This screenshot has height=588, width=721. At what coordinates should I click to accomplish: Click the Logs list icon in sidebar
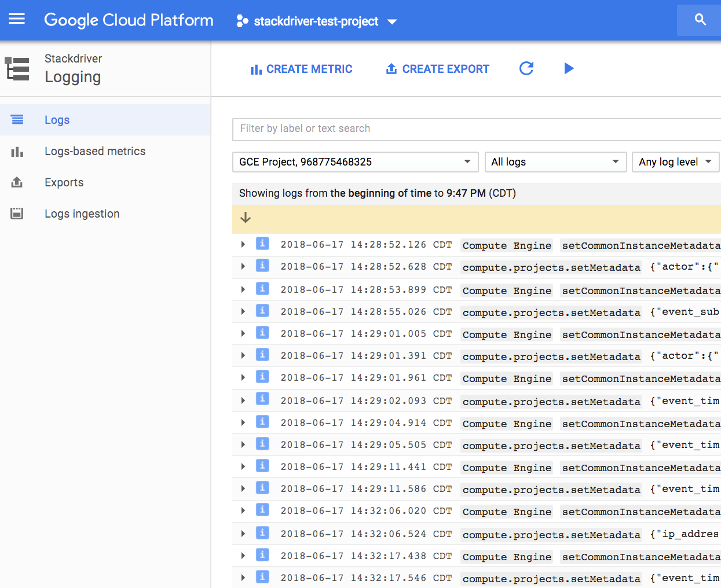point(17,120)
